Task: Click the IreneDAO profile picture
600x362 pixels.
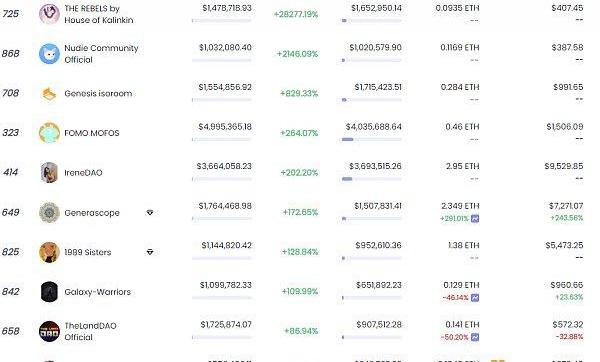Action: coord(49,173)
